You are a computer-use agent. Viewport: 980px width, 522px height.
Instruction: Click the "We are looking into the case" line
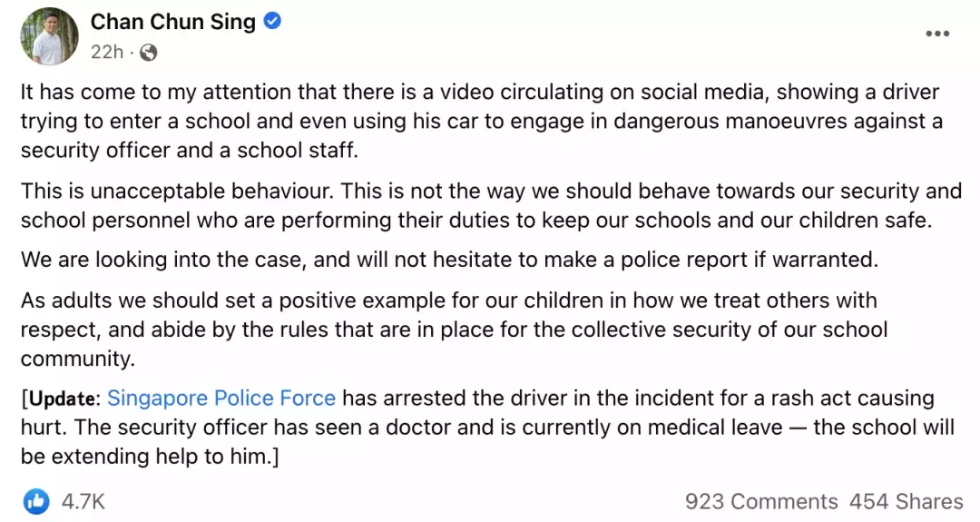[x=450, y=259]
